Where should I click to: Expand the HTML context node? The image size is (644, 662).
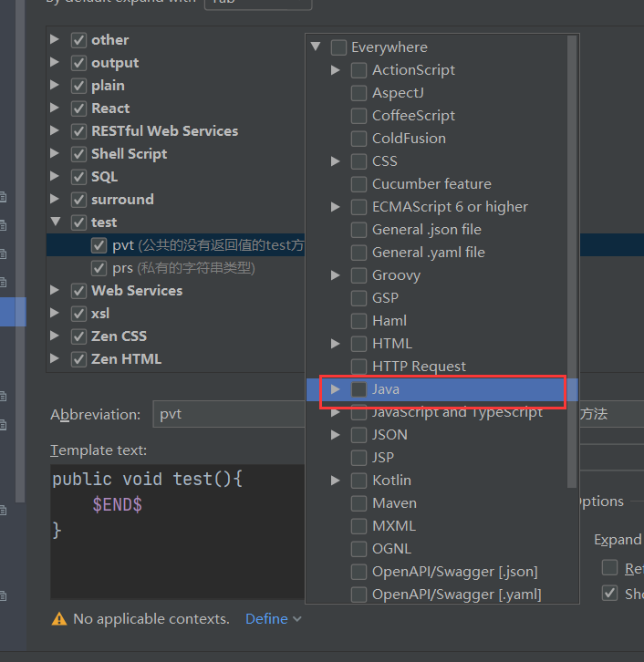[336, 344]
